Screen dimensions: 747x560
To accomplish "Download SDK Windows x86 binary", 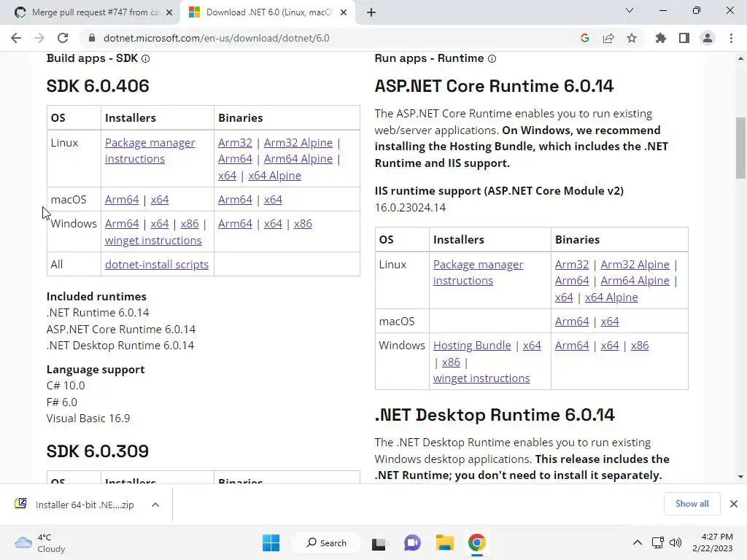I will point(303,224).
